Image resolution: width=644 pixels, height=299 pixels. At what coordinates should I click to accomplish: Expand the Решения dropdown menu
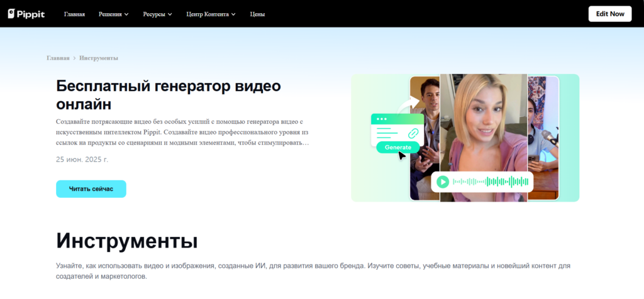113,13
